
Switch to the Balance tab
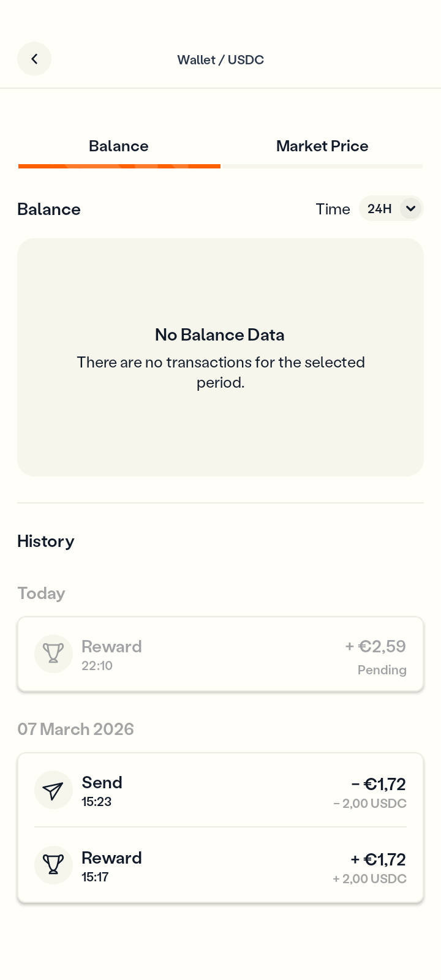pos(119,146)
